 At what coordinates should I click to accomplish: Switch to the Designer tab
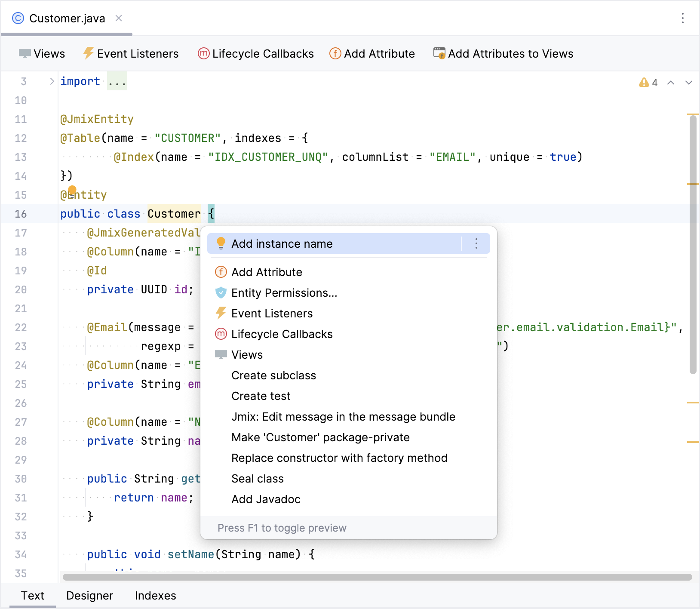click(89, 596)
